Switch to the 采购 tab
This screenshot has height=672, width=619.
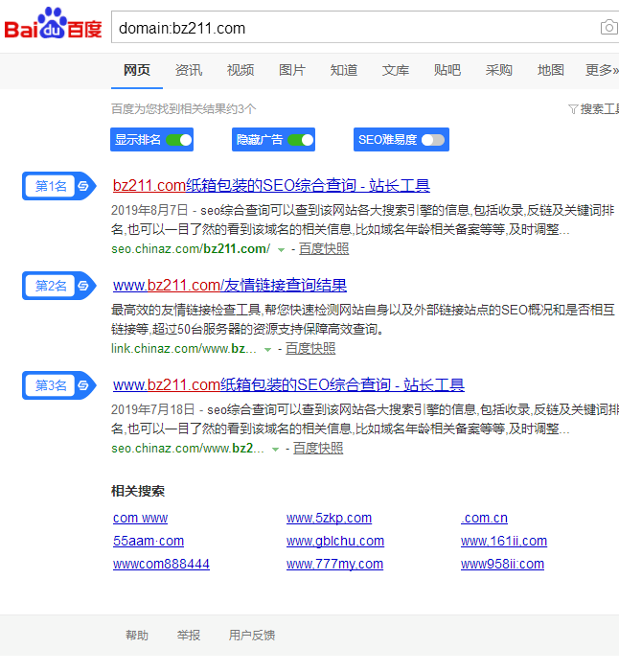[x=499, y=70]
